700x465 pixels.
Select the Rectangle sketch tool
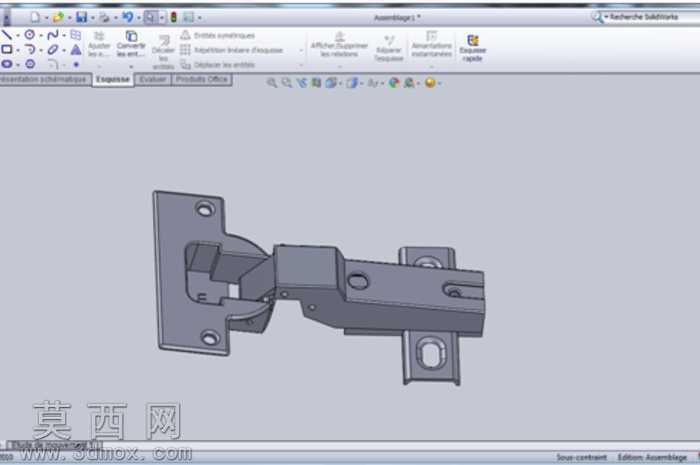pos(7,49)
